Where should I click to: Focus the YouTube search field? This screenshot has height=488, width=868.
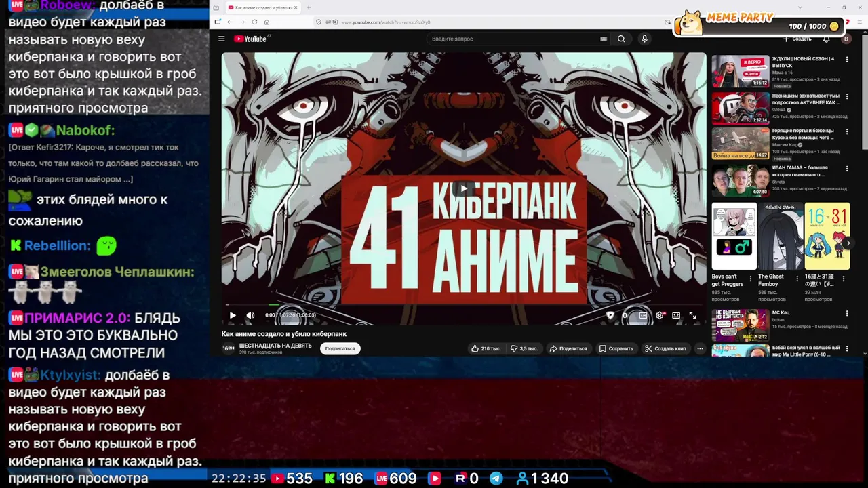(x=514, y=39)
